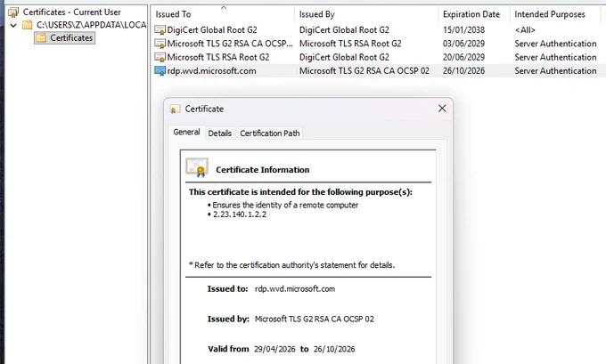Click the rdp.wvd.microsoft.com certificate icon
Image resolution: width=606 pixels, height=364 pixels.
pos(160,71)
